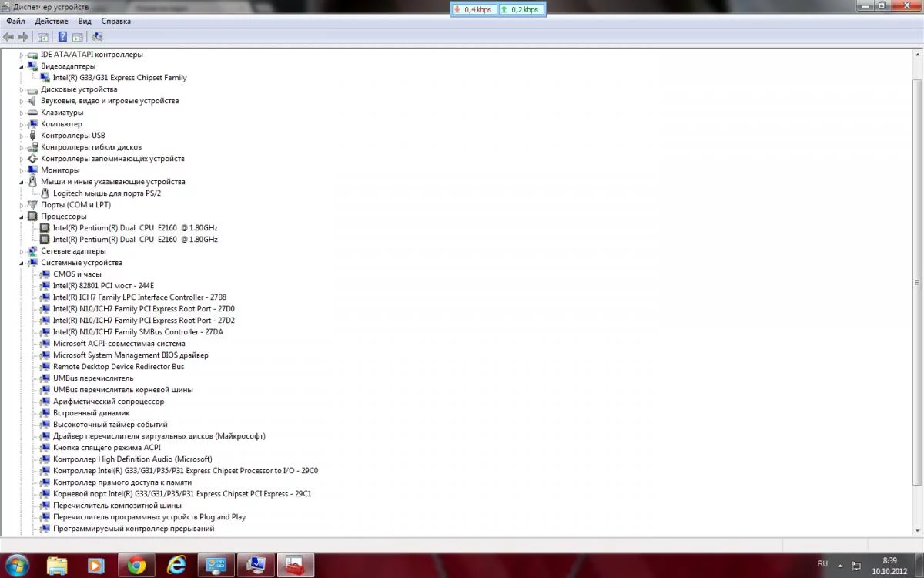Select the Intel G33/G31 display adapter icon
924x578 pixels.
[x=45, y=78]
